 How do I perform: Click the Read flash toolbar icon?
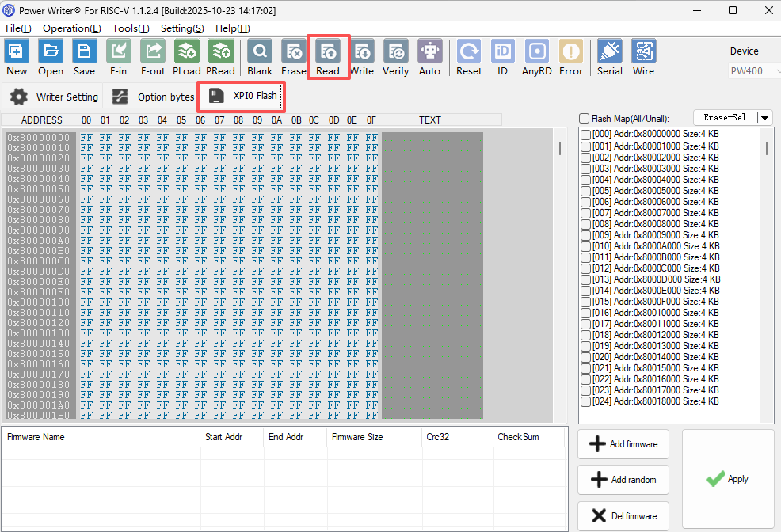click(327, 52)
